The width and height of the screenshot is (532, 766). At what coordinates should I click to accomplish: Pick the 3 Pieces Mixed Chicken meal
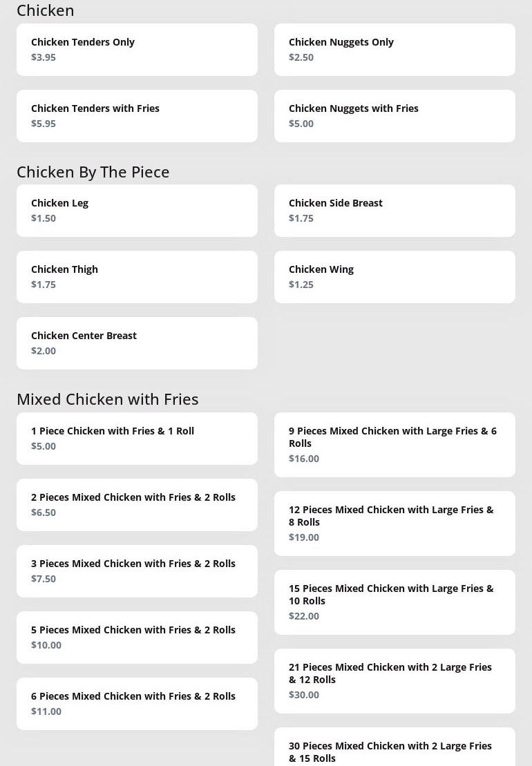pyautogui.click(x=137, y=571)
